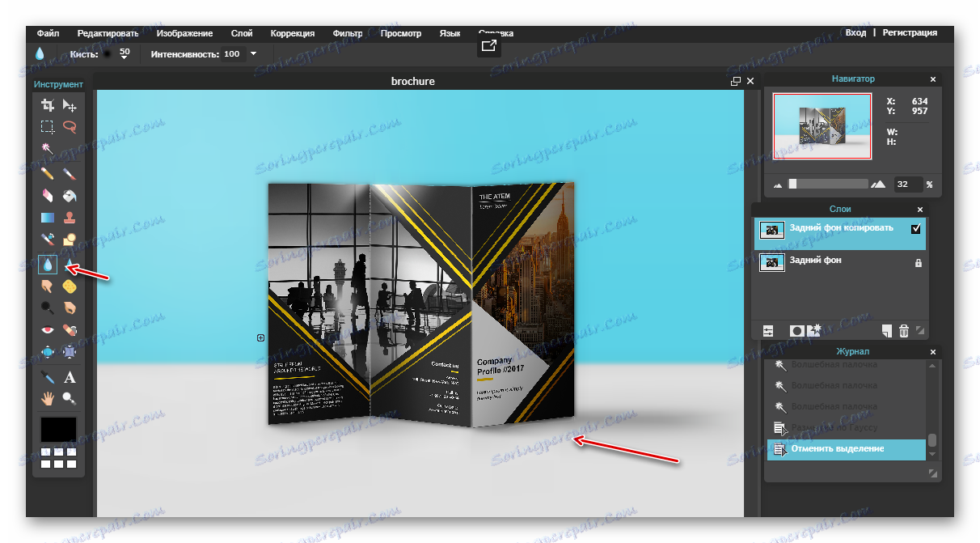
Task: Open the Редактировать menu
Action: pos(108,33)
